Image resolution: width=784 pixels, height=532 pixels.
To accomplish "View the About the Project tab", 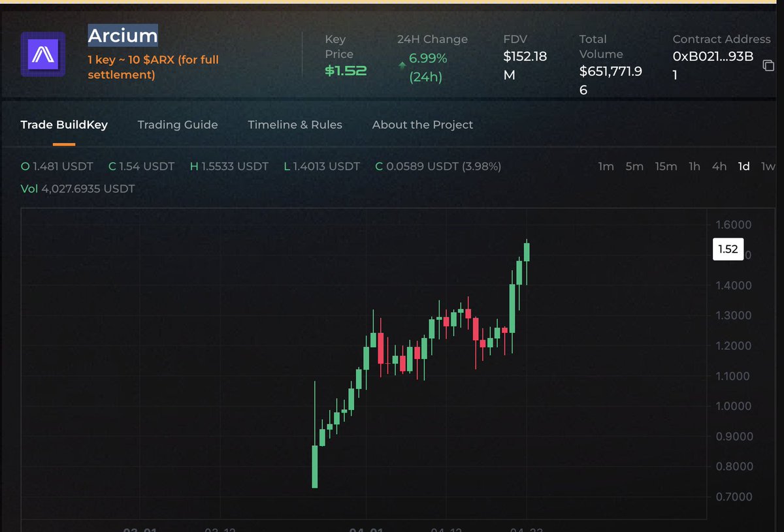I will [x=423, y=125].
